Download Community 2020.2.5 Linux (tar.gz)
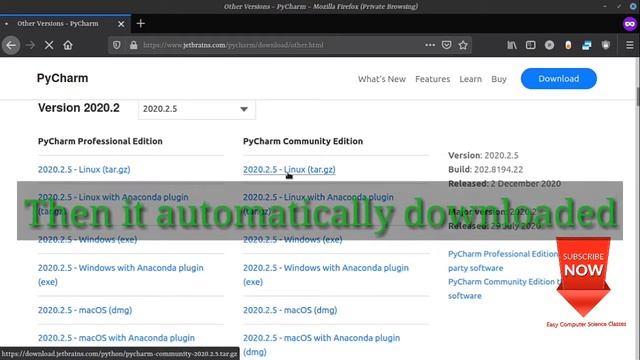Screen dimensions: 640x360 [289, 169]
